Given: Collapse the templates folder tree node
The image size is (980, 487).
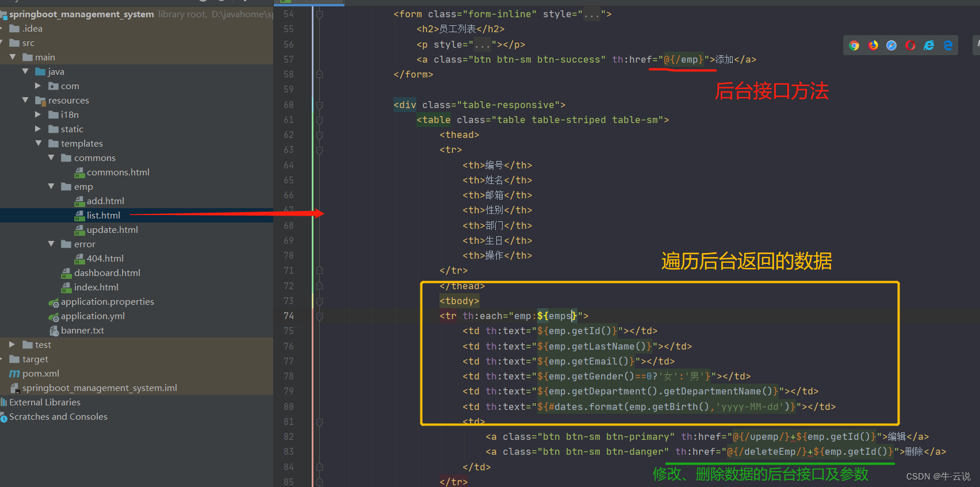Looking at the screenshot, I should [x=39, y=143].
